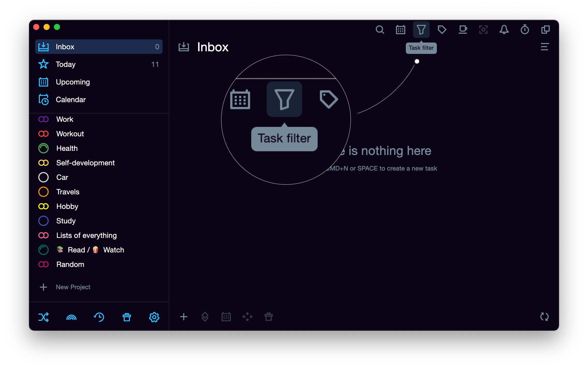Open the history clock icon
The height and width of the screenshot is (369, 588).
[x=99, y=317]
